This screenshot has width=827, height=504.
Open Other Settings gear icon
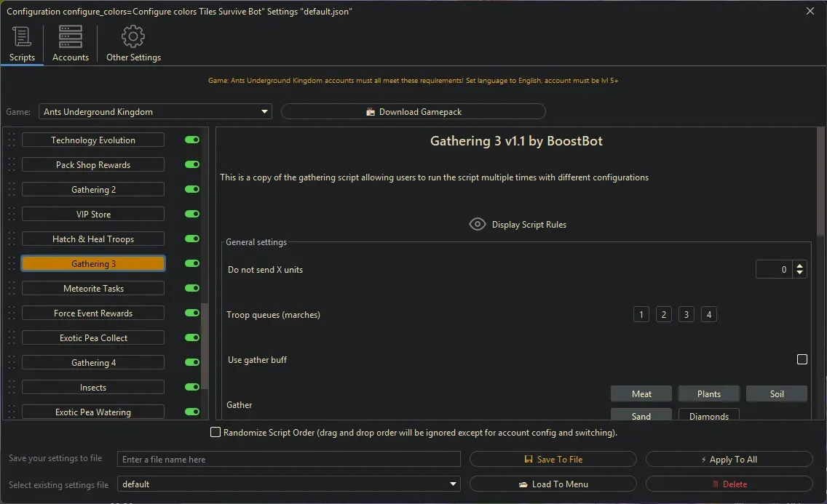(x=133, y=37)
